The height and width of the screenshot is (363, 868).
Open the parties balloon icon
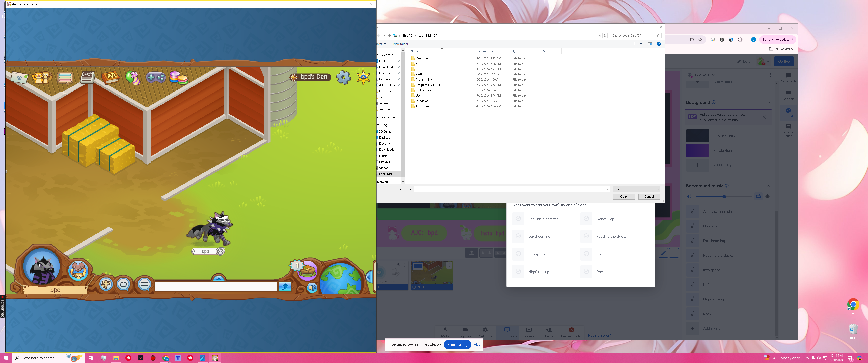pos(133,78)
